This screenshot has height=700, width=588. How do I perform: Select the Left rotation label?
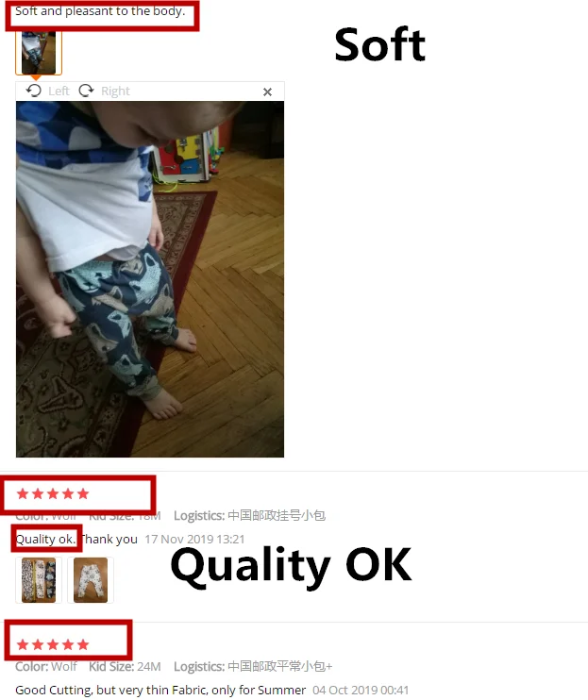pos(59,92)
